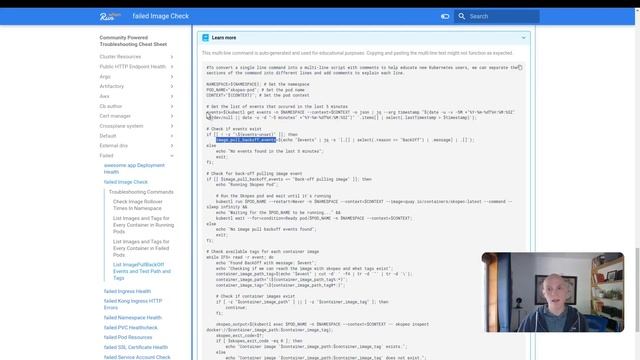Expand the External dns chevron

point(172,146)
